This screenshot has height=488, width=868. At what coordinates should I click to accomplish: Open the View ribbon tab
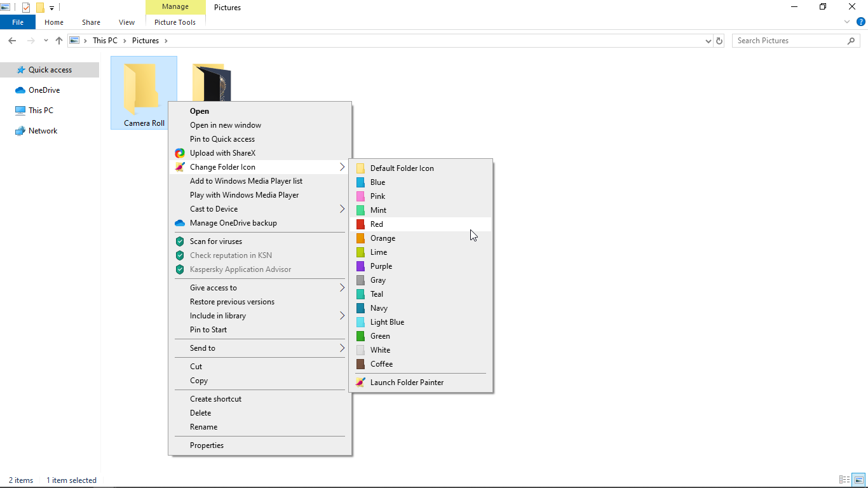tap(126, 22)
